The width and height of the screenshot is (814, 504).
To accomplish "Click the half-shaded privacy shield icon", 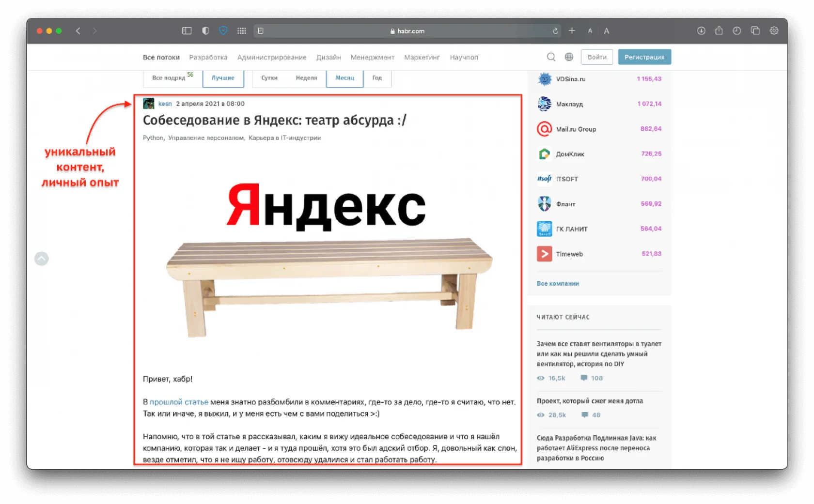I will coord(205,31).
